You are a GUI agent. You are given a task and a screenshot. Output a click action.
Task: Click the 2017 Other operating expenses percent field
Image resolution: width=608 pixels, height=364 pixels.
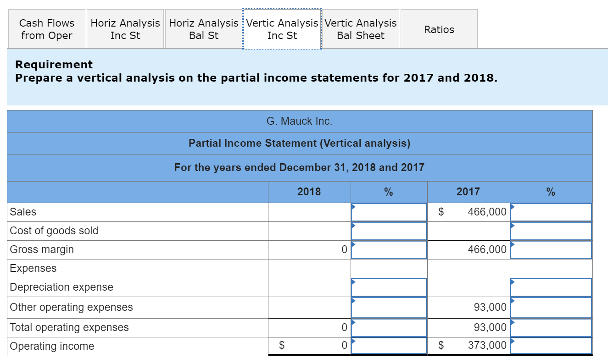pyautogui.click(x=551, y=308)
